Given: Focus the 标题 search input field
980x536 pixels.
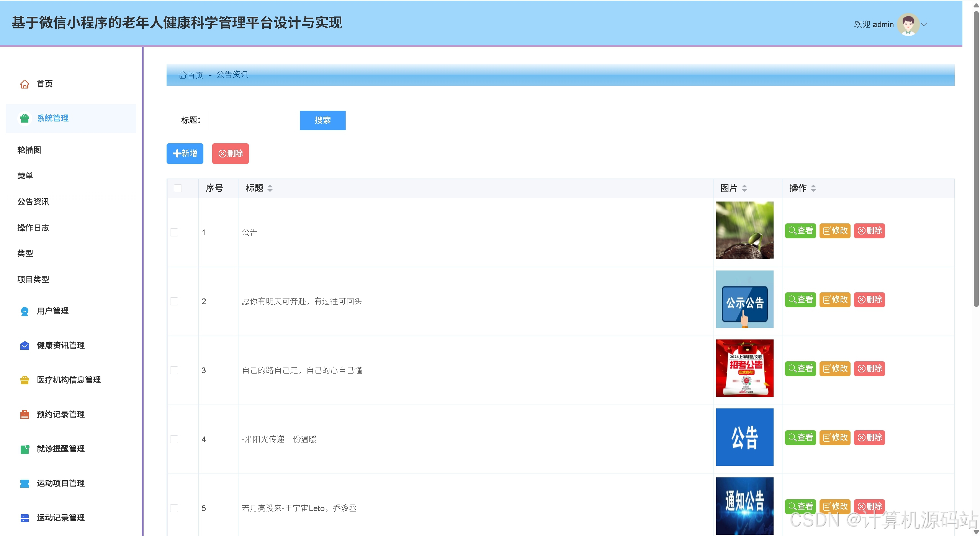Looking at the screenshot, I should tap(251, 120).
